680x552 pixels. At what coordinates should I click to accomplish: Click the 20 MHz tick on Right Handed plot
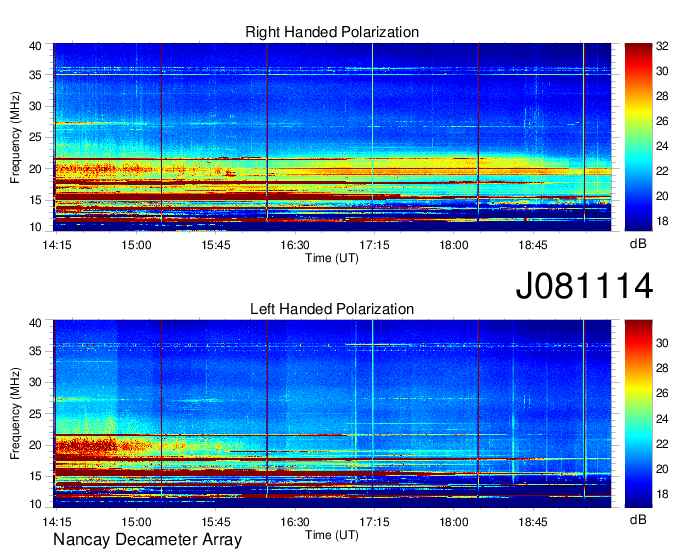coord(35,169)
